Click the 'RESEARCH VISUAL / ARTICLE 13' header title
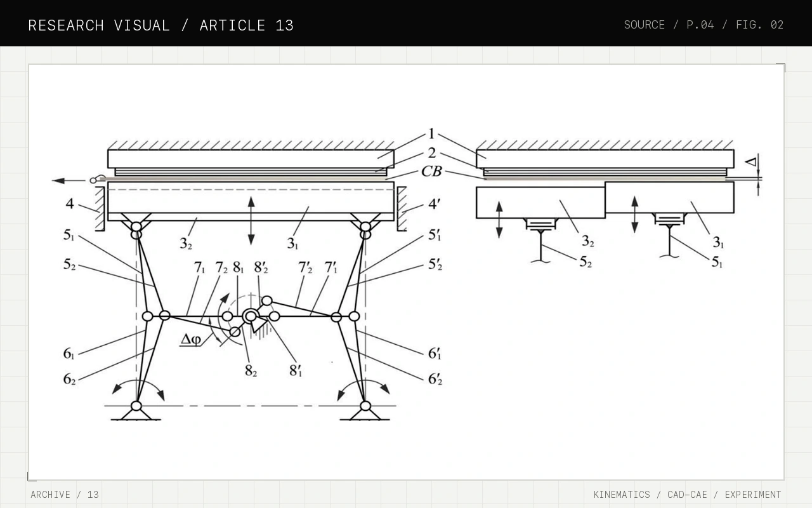 [160, 25]
